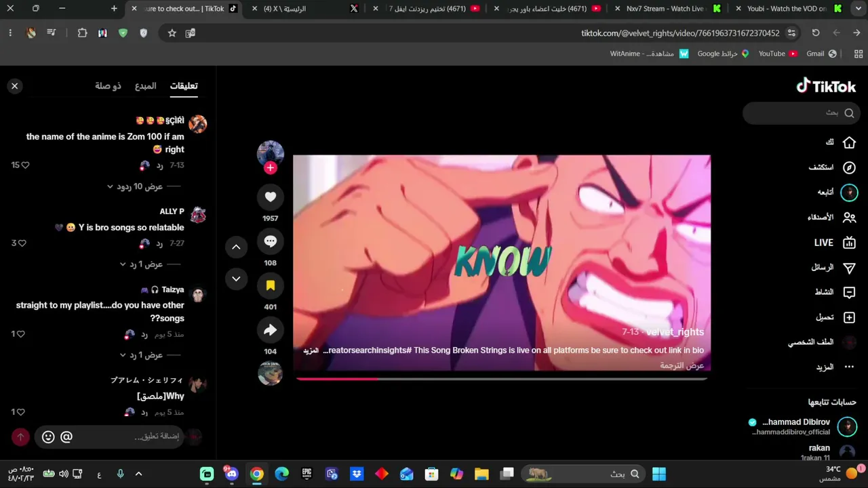The height and width of the screenshot is (488, 868).
Task: Close the comments panel with the X
Action: [x=14, y=86]
